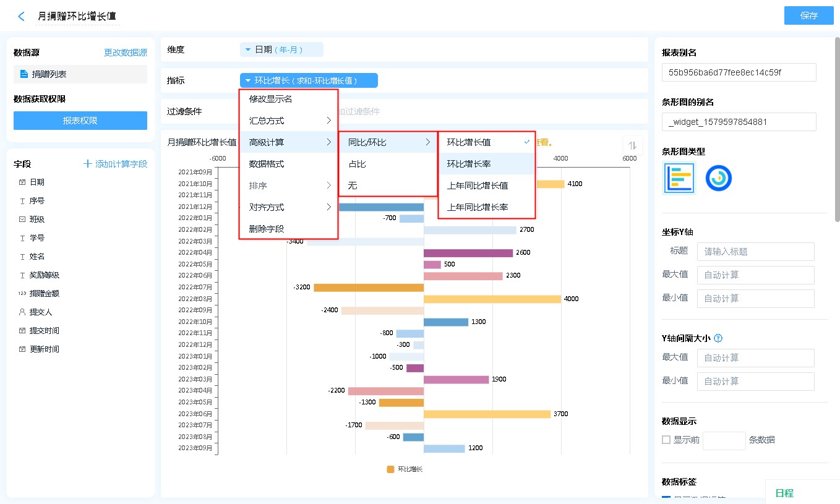Click the Y-axis interval help icon

pos(718,338)
